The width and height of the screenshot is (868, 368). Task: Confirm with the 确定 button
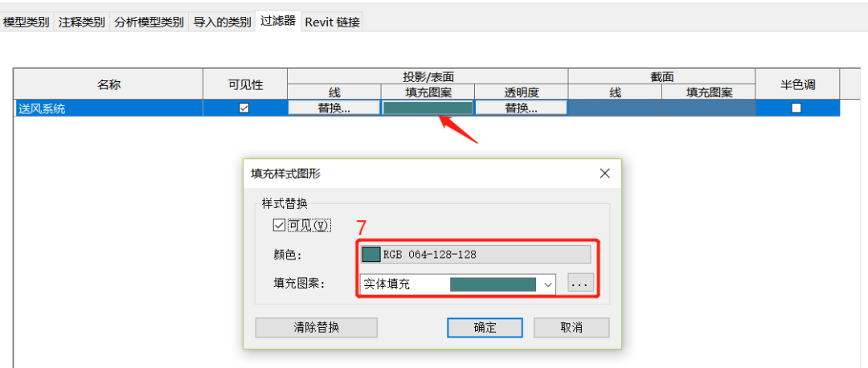click(x=485, y=327)
